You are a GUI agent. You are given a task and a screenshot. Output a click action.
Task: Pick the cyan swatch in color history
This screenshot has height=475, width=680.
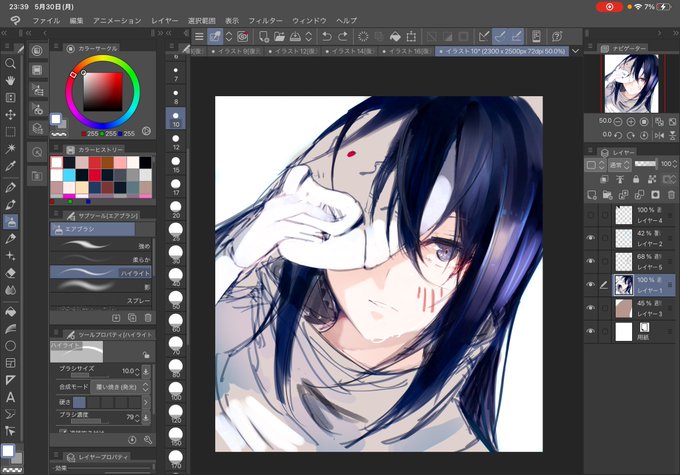pos(69,175)
